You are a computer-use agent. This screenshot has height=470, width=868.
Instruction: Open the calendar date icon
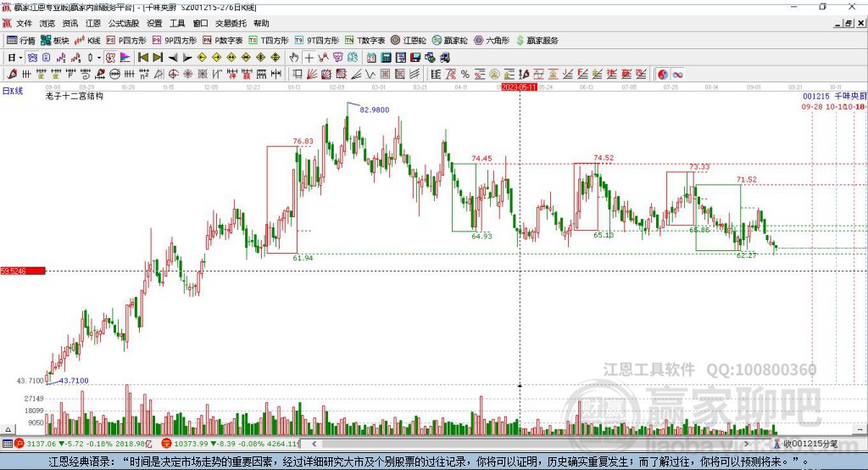pyautogui.click(x=371, y=58)
